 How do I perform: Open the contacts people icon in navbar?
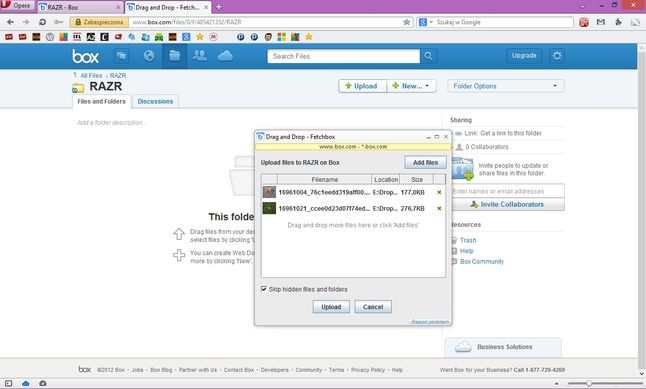tap(200, 56)
